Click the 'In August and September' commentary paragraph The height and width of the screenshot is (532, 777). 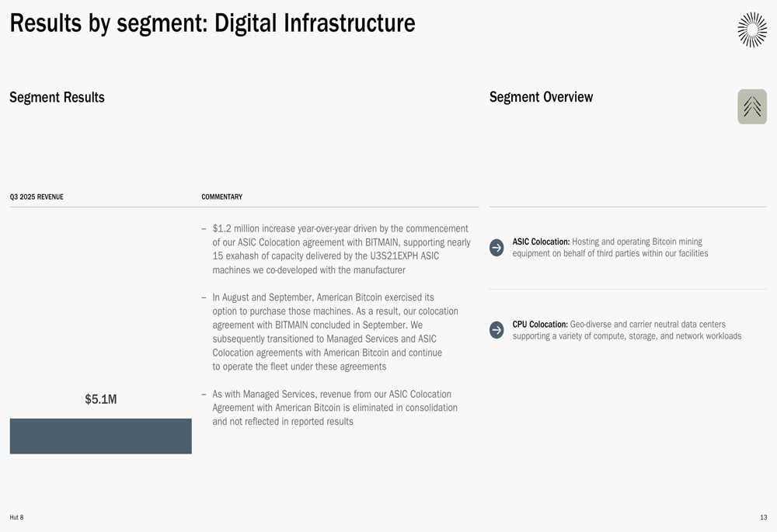coord(334,332)
